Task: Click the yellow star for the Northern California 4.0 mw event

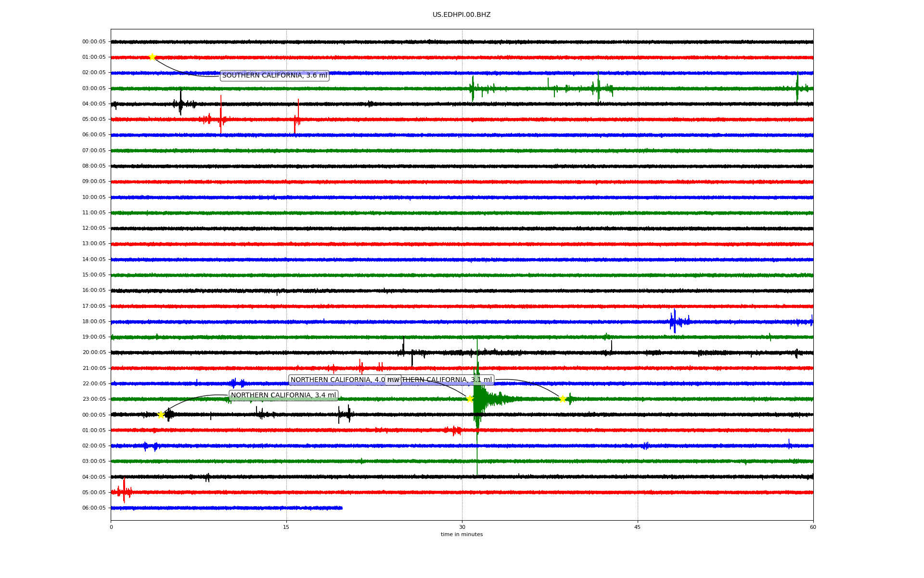Action: tap(470, 399)
